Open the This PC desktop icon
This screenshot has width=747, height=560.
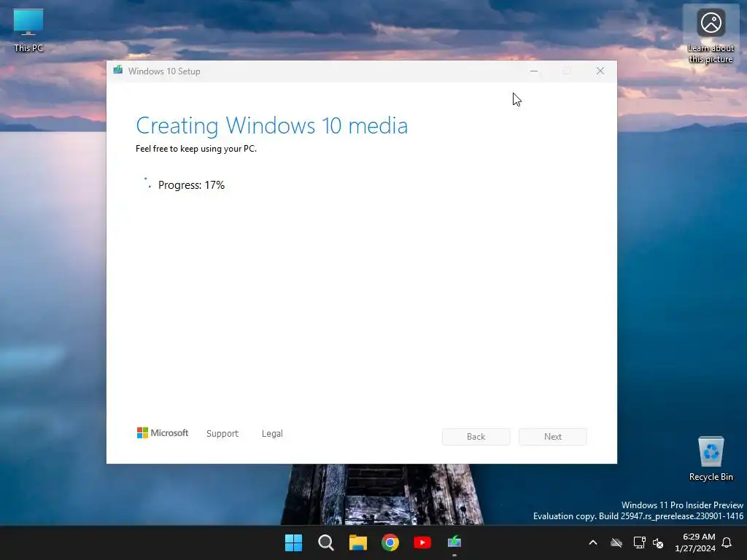pos(28,30)
